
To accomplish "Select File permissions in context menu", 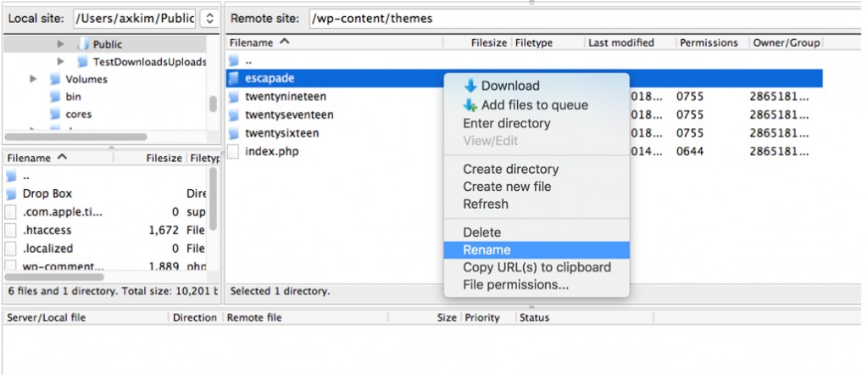I will point(515,285).
